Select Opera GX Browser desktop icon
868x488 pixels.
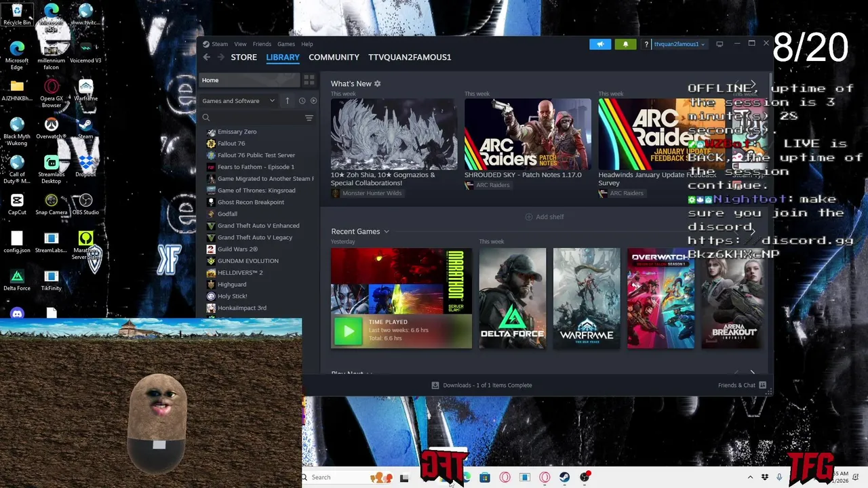tap(52, 94)
